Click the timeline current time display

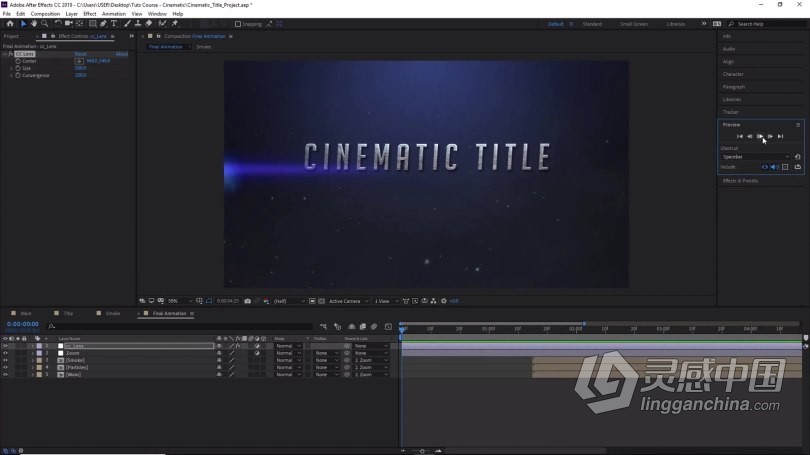point(23,324)
